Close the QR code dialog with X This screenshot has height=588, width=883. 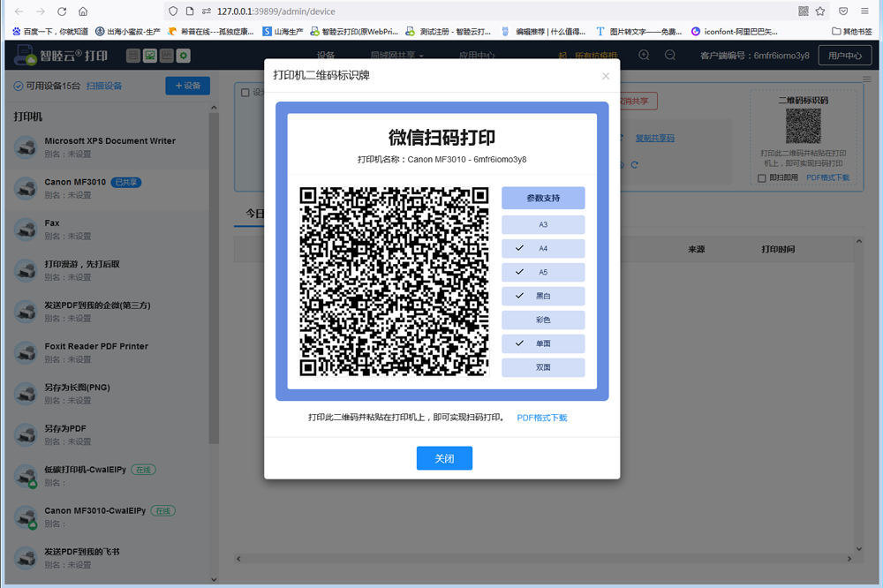(x=606, y=76)
